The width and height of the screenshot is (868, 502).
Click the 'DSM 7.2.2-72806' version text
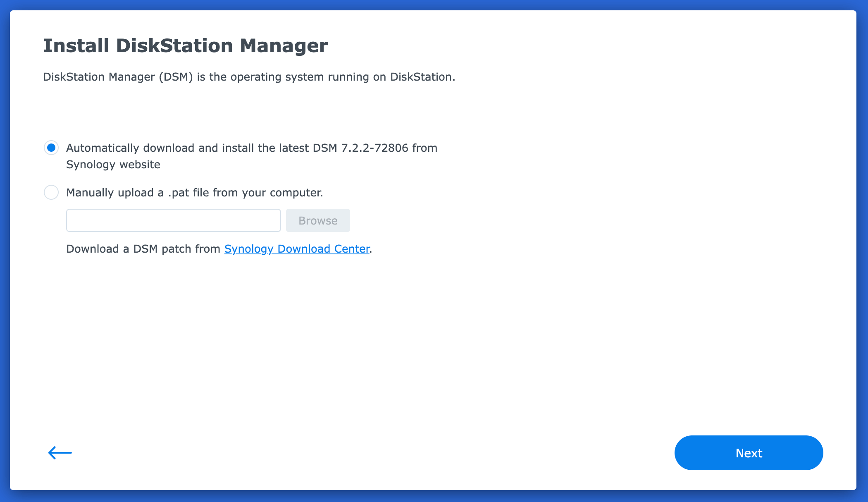(360, 148)
